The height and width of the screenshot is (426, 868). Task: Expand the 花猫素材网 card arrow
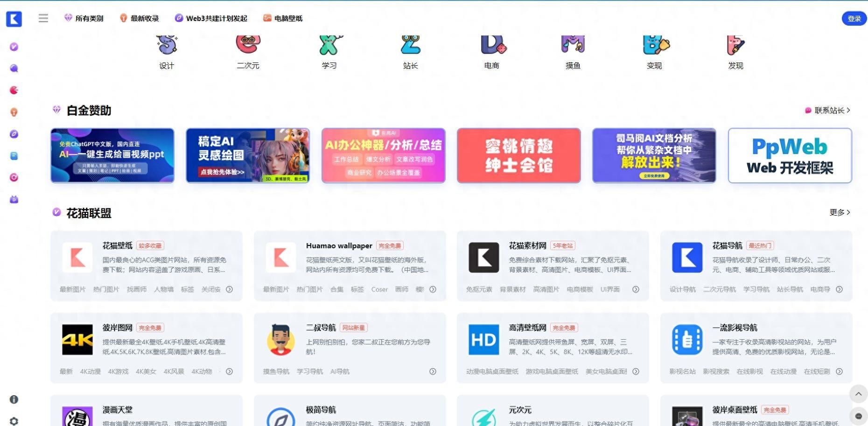tap(636, 289)
